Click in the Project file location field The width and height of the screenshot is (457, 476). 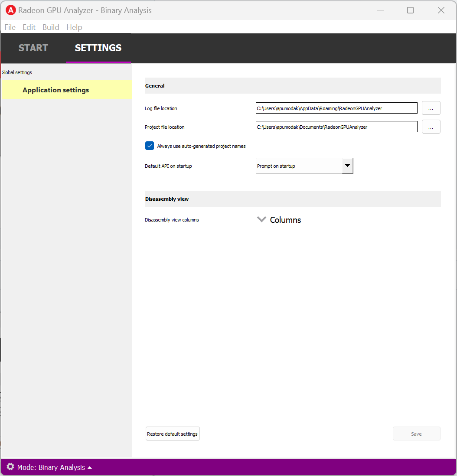(x=336, y=127)
